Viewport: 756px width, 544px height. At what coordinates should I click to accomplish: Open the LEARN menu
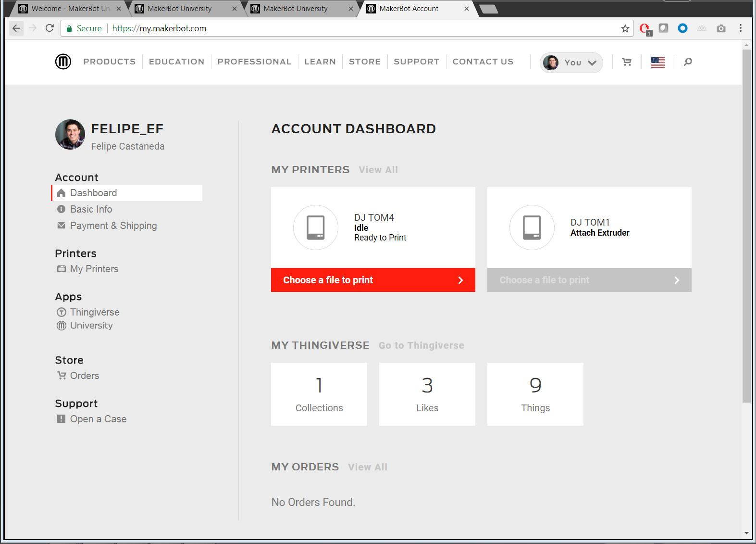tap(320, 62)
